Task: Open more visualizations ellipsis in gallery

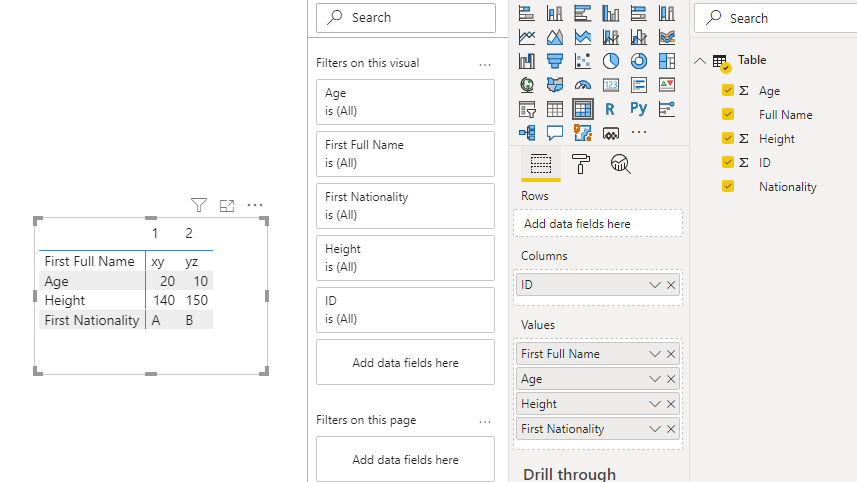Action: point(638,132)
